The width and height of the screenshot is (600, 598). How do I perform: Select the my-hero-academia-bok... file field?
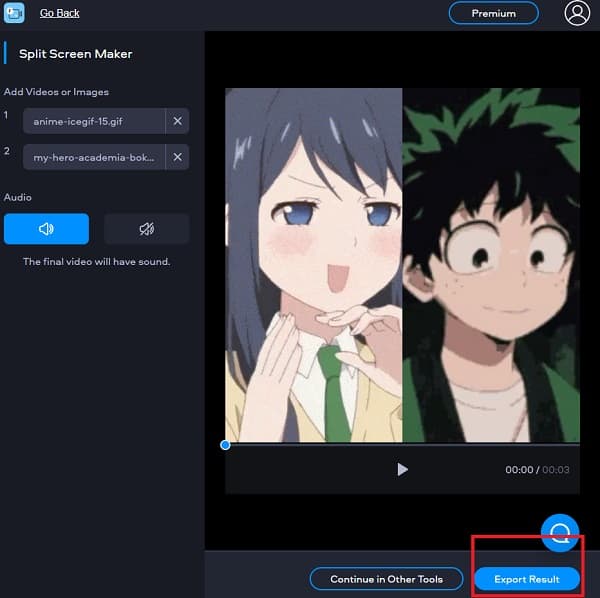pos(94,157)
